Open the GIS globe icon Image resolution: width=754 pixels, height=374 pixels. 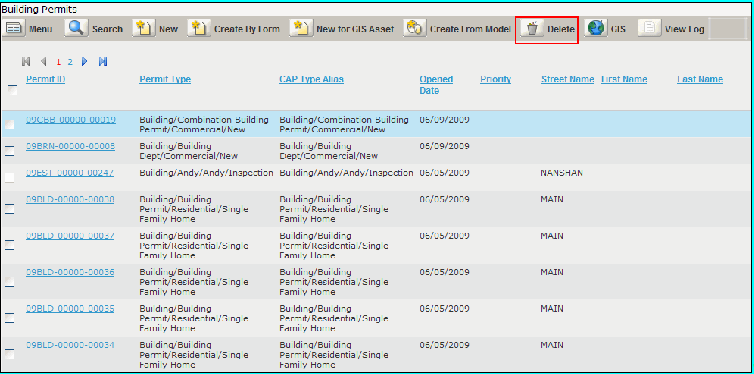click(x=595, y=28)
